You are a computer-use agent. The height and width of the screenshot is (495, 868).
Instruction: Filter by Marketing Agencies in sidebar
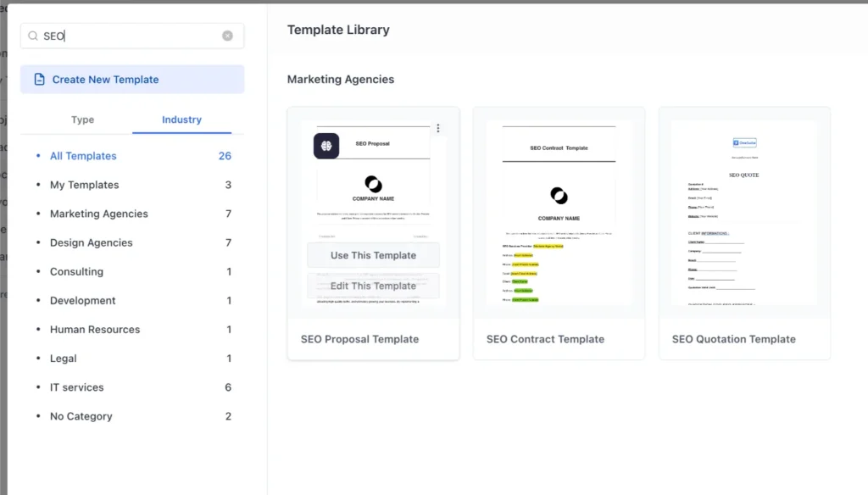pos(98,214)
